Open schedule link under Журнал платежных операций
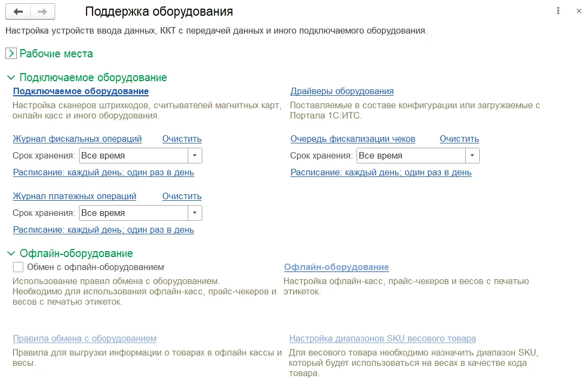Image resolution: width=588 pixels, height=388 pixels. [x=103, y=230]
